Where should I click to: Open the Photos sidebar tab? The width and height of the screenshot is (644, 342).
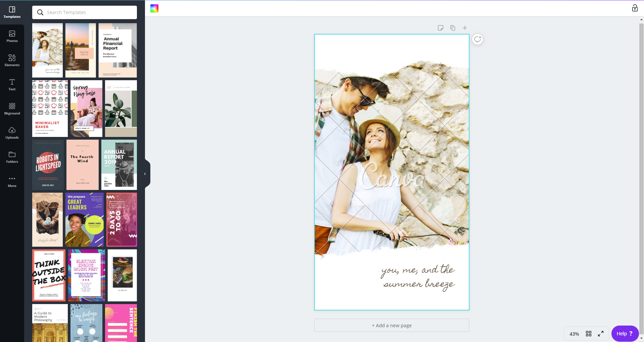pyautogui.click(x=12, y=36)
